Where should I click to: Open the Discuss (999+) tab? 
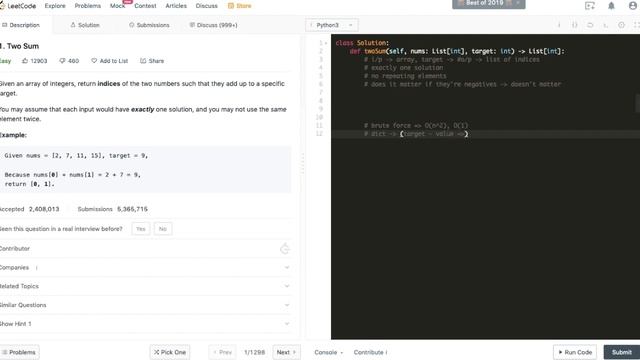point(213,25)
